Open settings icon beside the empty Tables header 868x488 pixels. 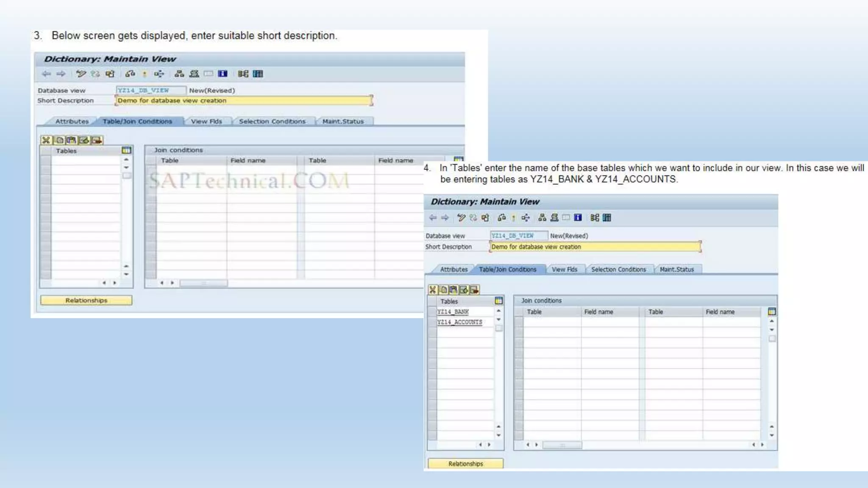pos(126,150)
